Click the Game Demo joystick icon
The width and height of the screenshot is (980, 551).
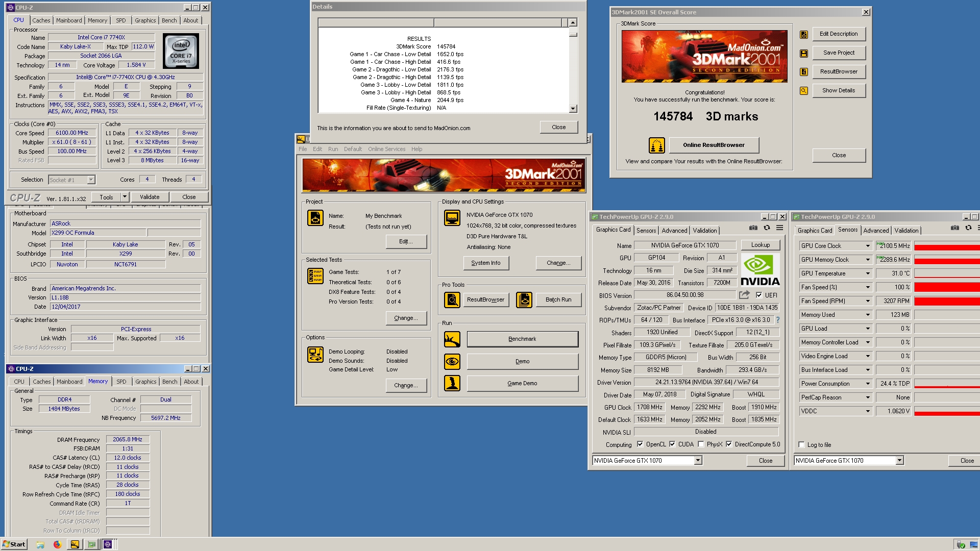(452, 383)
